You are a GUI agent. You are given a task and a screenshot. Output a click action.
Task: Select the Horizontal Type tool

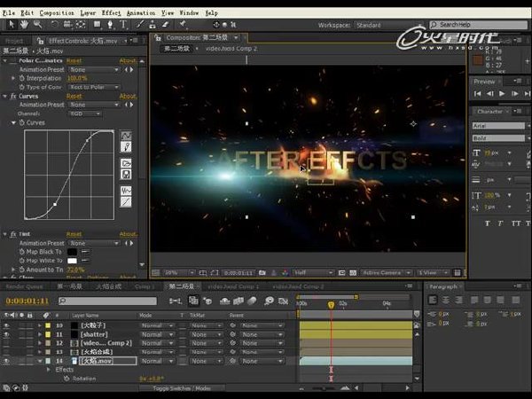[123, 25]
